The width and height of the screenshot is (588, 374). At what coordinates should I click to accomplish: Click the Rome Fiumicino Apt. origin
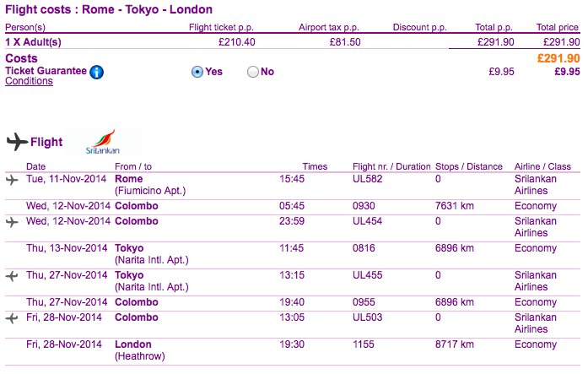coord(150,185)
